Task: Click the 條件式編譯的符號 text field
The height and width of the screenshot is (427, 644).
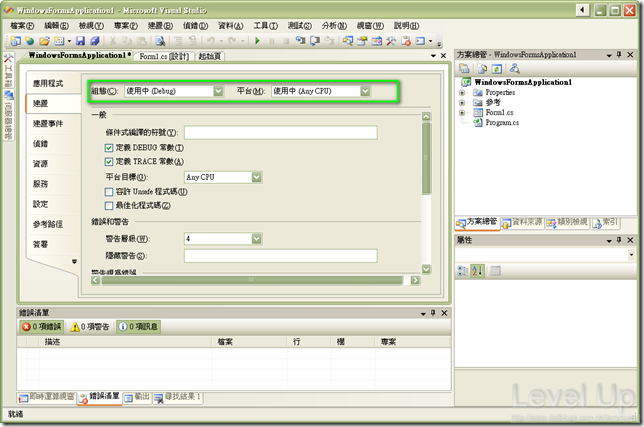Action: tap(281, 133)
